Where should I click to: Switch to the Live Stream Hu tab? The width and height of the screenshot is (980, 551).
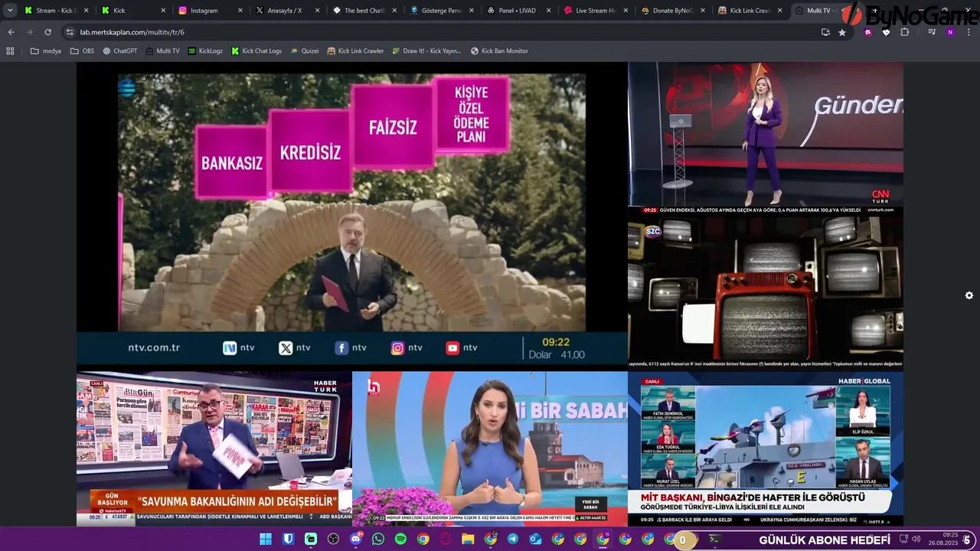pos(596,11)
